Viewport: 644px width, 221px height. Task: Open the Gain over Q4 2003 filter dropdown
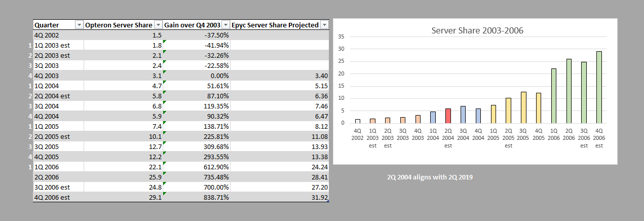tap(225, 25)
